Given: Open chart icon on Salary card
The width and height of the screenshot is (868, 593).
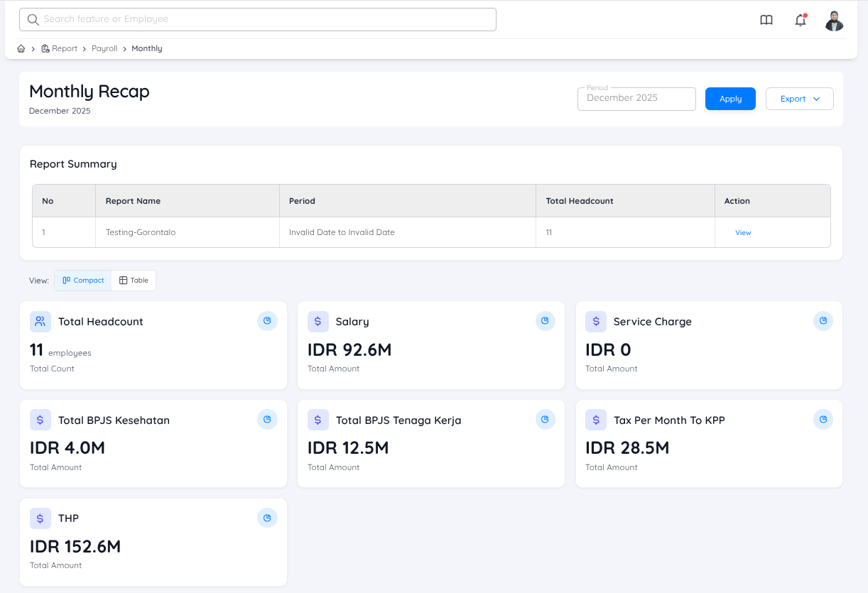Looking at the screenshot, I should coord(545,321).
